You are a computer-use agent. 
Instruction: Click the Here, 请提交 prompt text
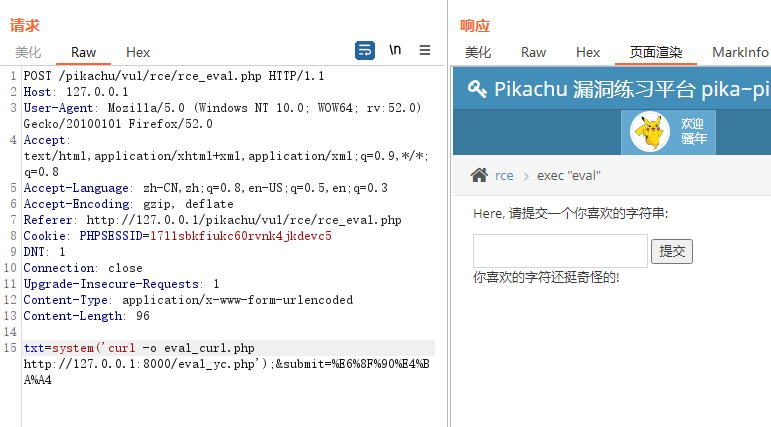click(x=570, y=213)
